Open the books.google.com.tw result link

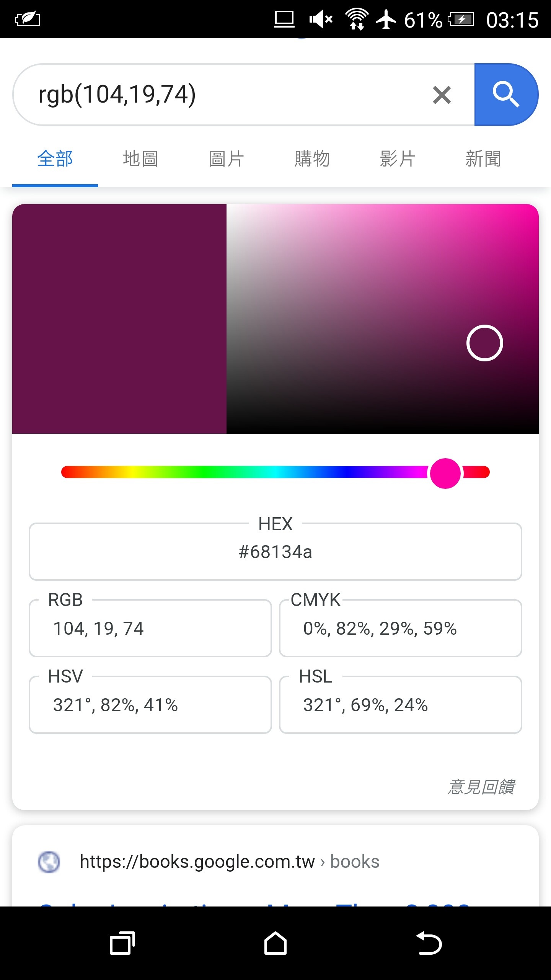[x=230, y=862]
